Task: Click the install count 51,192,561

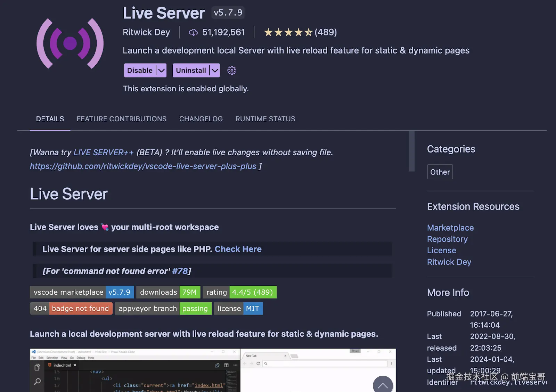Action: (223, 32)
